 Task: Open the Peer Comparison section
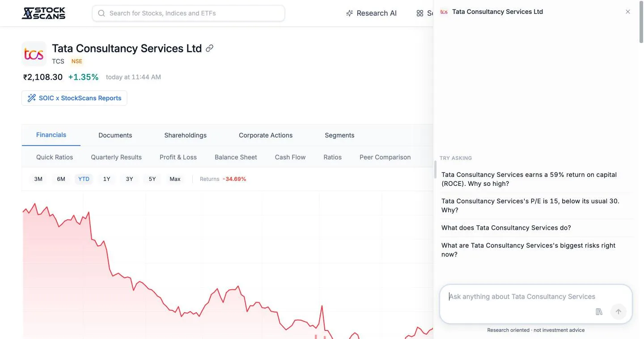tap(385, 157)
